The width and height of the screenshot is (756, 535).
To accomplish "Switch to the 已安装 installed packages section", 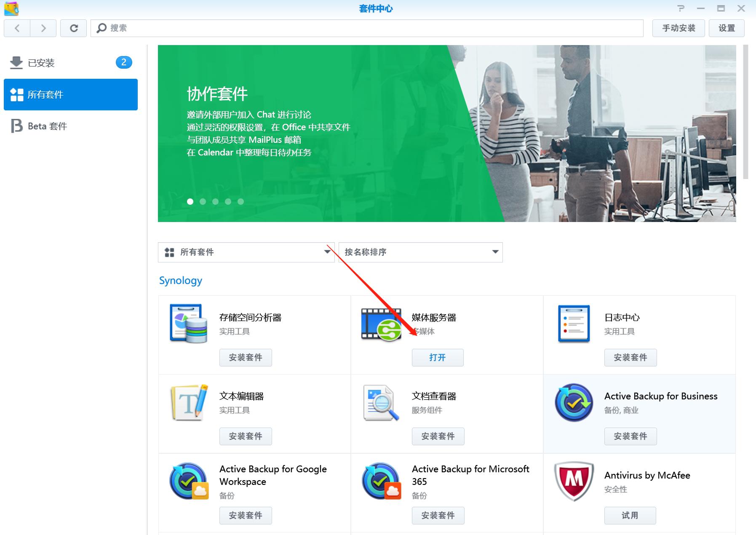I will [x=43, y=62].
